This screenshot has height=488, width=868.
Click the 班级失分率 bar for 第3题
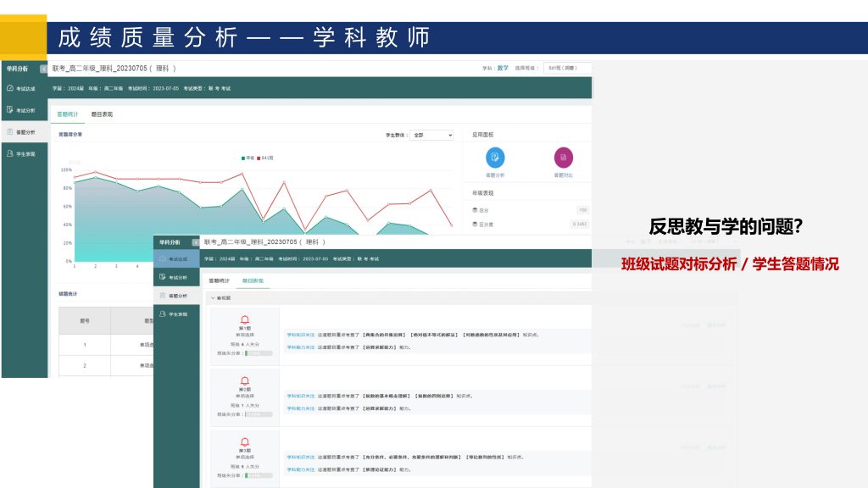259,475
